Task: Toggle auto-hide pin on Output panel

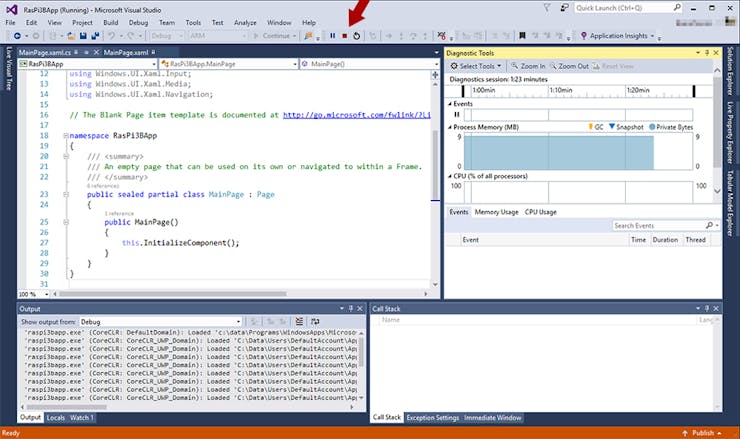Action: tap(351, 308)
